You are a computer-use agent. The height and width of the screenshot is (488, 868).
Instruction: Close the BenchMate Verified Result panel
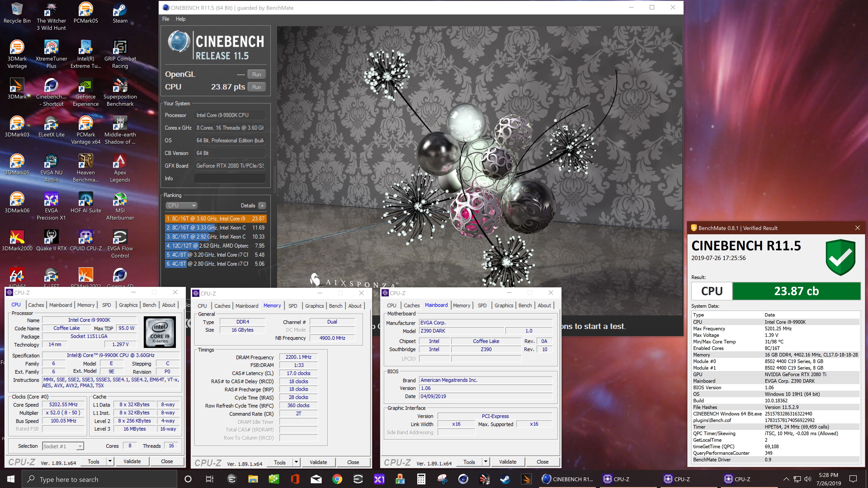coord(858,228)
